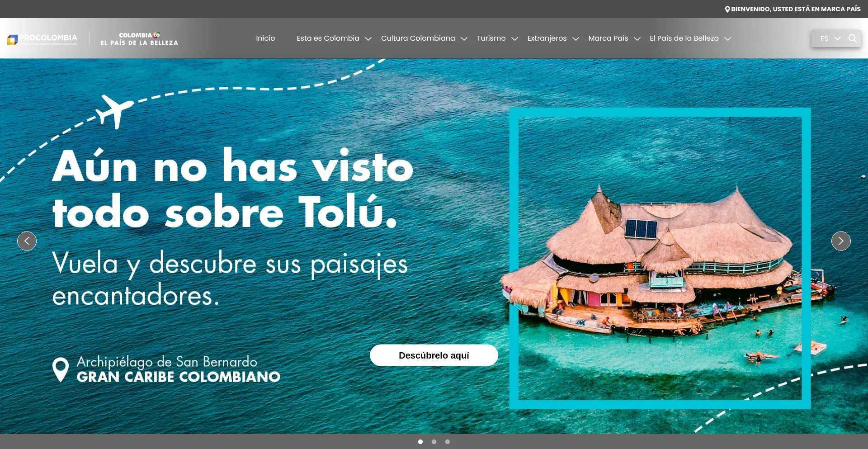Image resolution: width=868 pixels, height=449 pixels.
Task: Click the pin icon near Archipiélago de San Bernardo
Action: 60,369
